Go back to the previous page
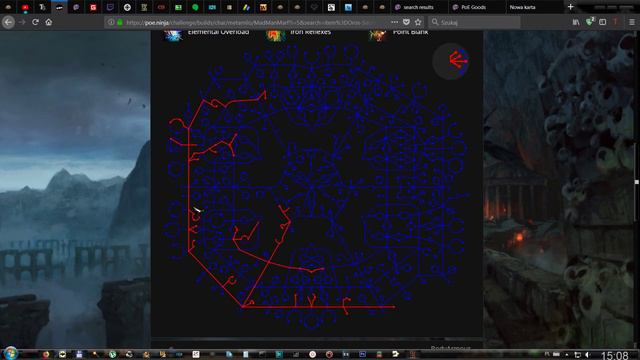640x360 pixels. pos(8,22)
